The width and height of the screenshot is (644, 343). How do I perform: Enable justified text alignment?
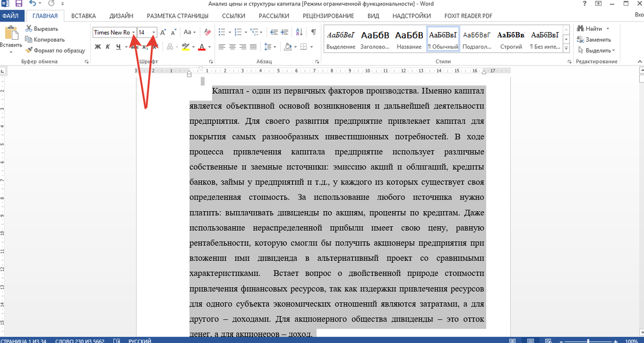point(252,48)
